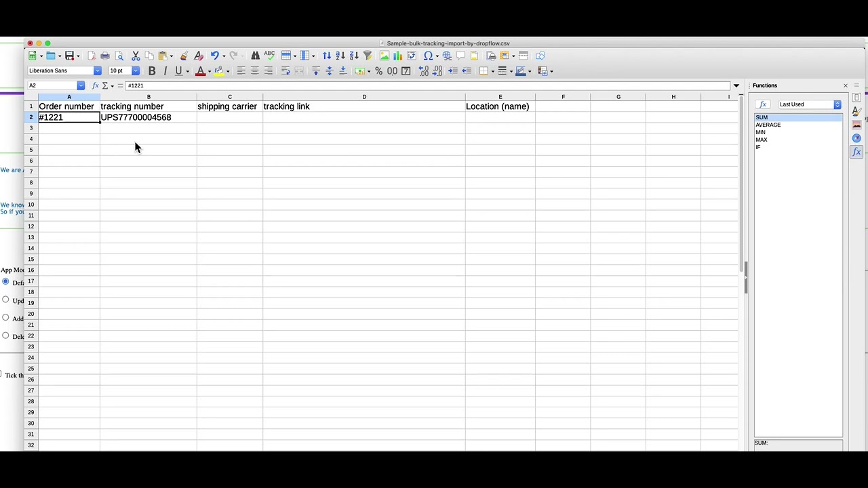
Task: Select the Delete mode radio button
Action: (5, 336)
